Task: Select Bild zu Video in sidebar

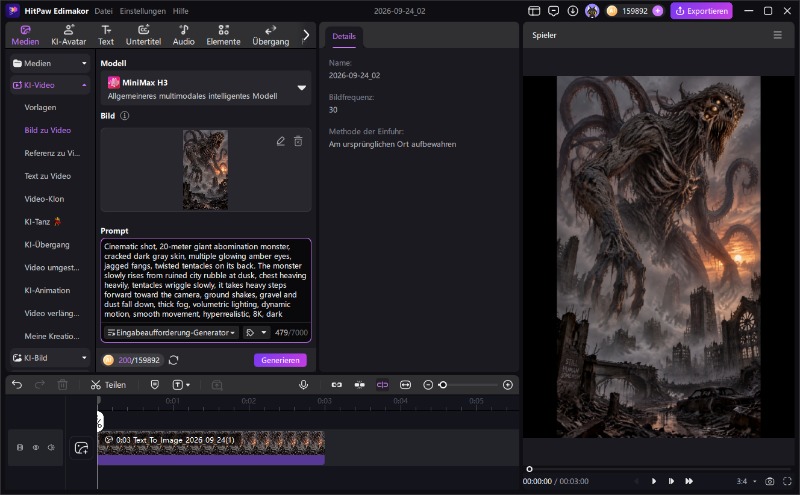Action: pyautogui.click(x=47, y=130)
